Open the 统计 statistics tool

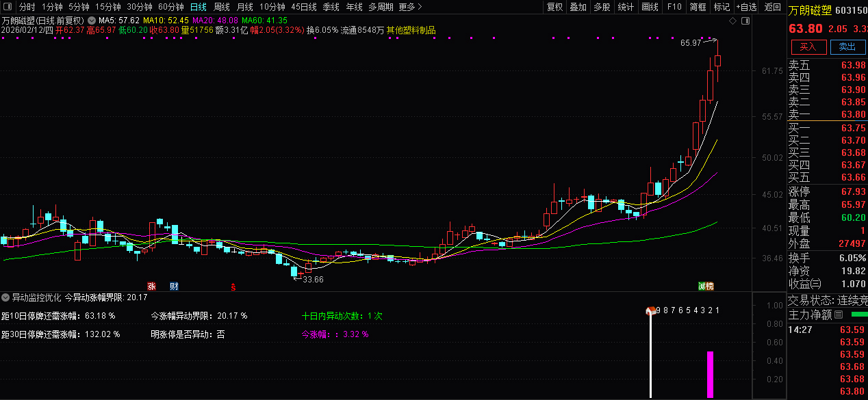pos(626,7)
